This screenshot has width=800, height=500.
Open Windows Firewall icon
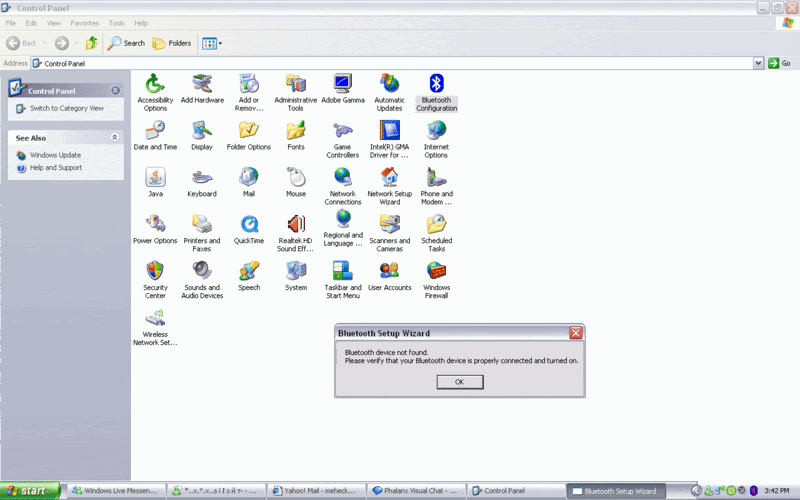tap(436, 280)
